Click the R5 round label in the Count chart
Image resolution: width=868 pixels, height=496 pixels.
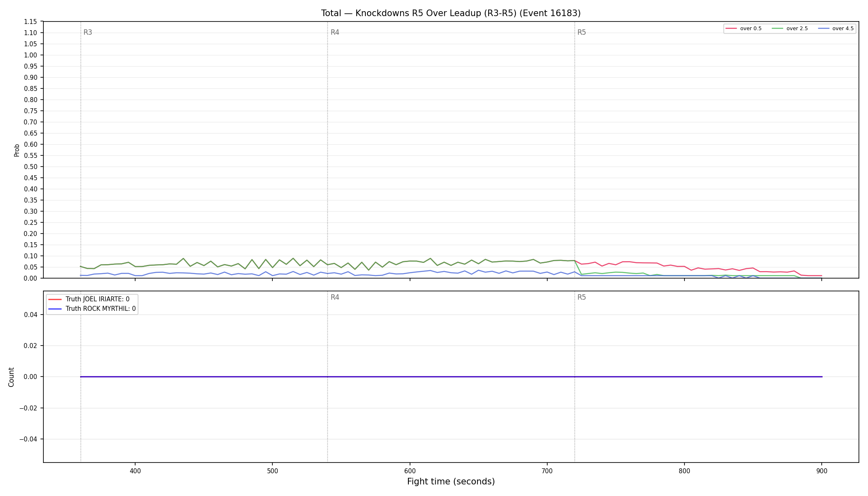coord(582,298)
